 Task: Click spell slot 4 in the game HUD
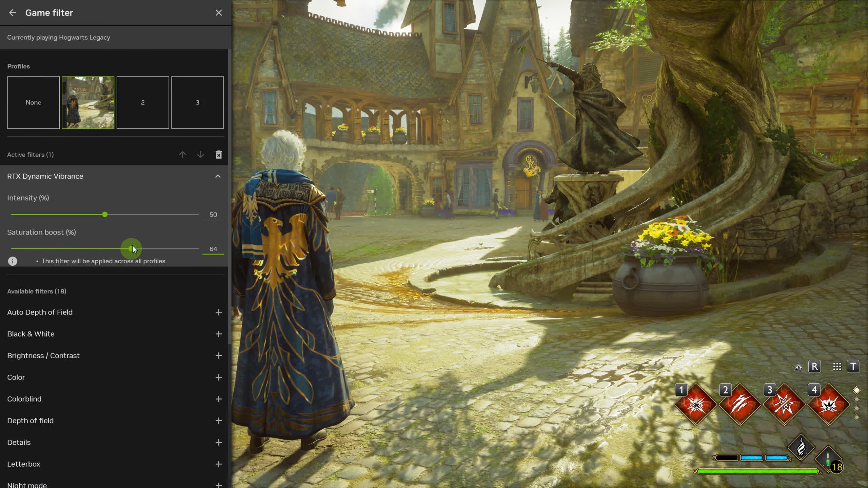click(x=829, y=404)
